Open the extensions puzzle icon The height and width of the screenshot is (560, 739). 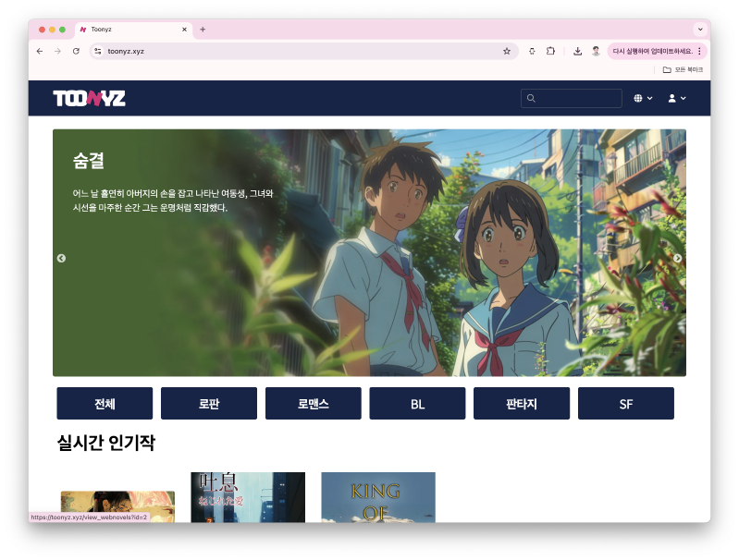click(x=550, y=52)
